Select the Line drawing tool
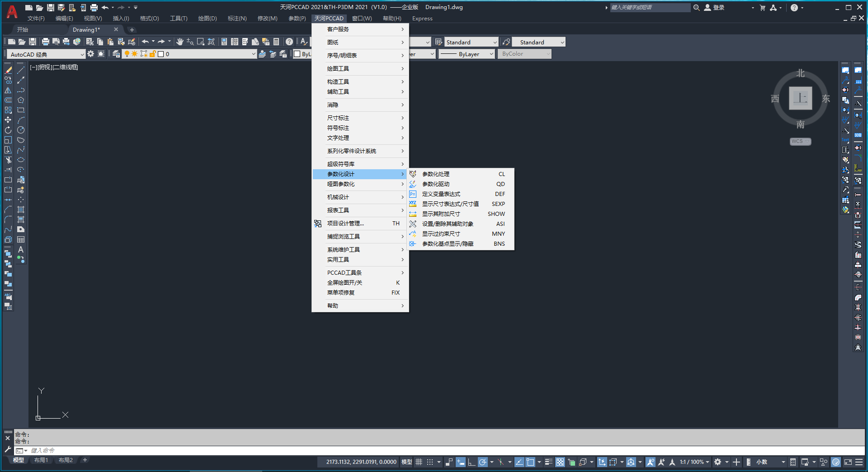Viewport: 868px width, 472px height. click(x=21, y=70)
